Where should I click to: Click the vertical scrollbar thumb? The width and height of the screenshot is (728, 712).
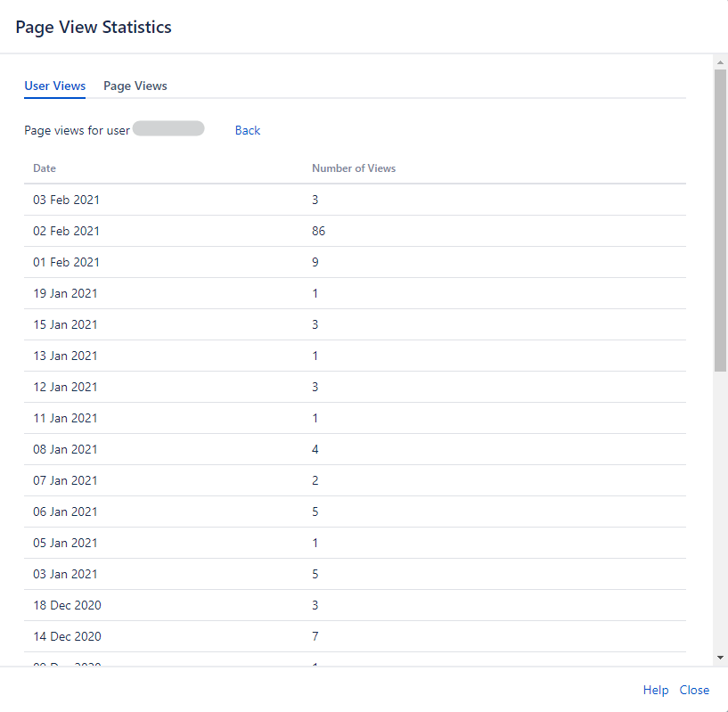point(720,218)
